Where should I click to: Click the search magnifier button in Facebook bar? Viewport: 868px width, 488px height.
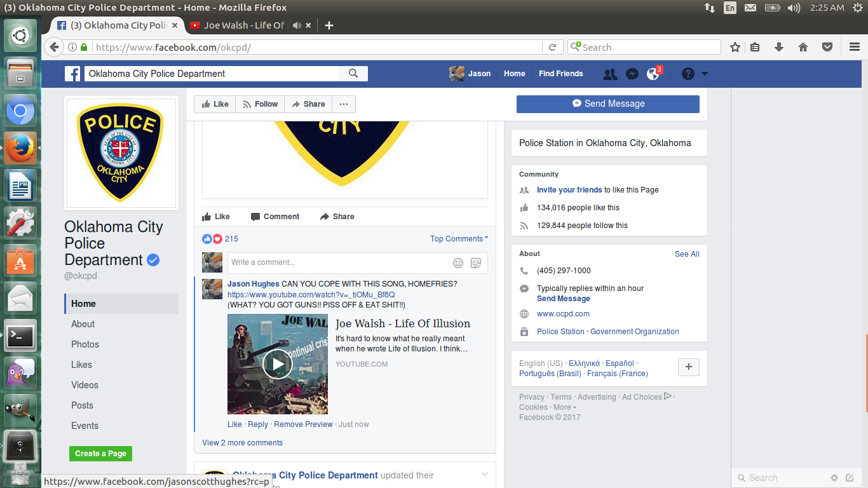[x=353, y=74]
